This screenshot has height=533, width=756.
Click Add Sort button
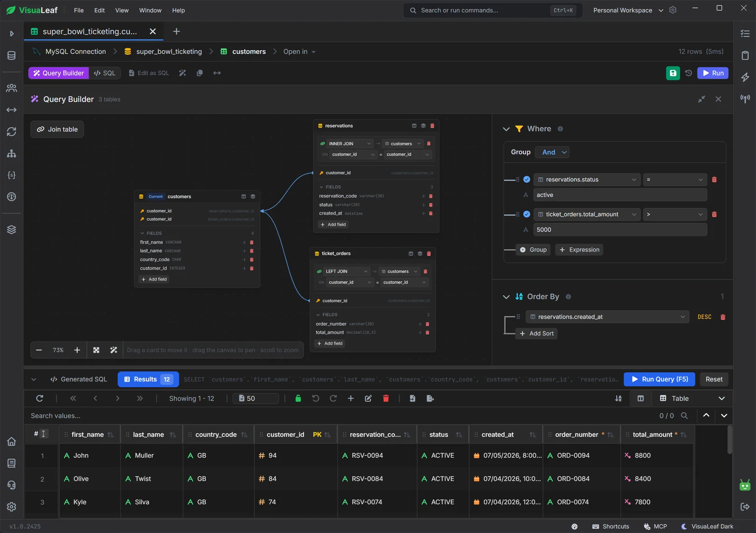536,333
